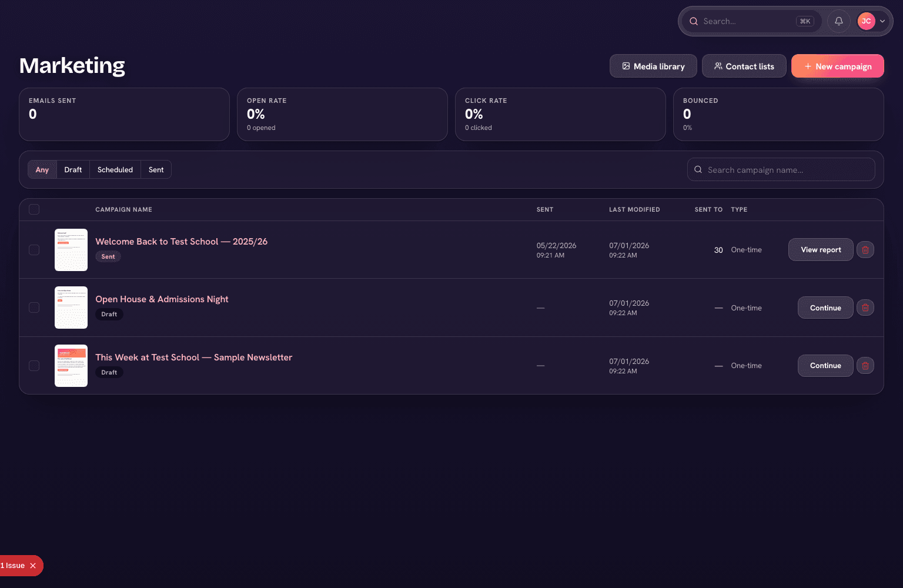The image size is (903, 588).
Task: Open the Media library
Action: [x=653, y=66]
